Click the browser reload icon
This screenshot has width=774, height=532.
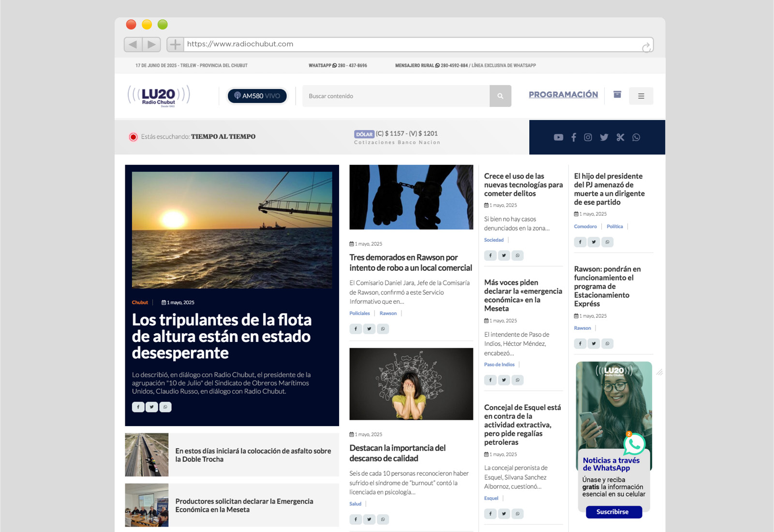coord(646,47)
